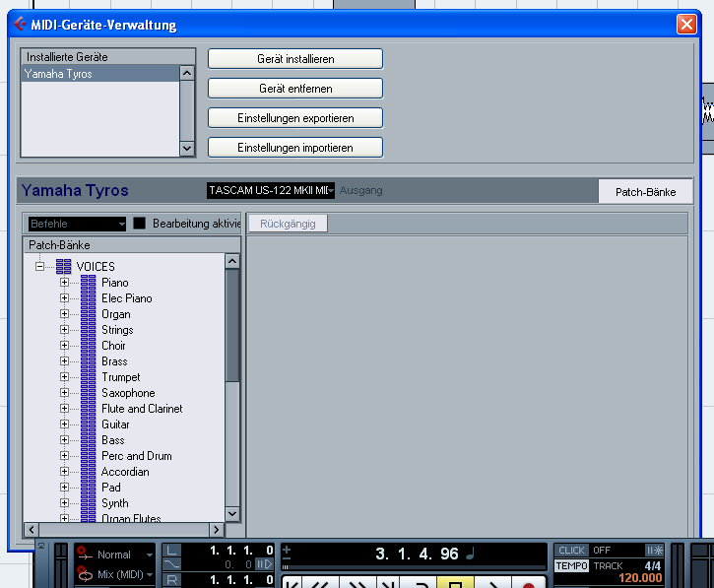Click the 120.000 tempo value

pyautogui.click(x=640, y=578)
